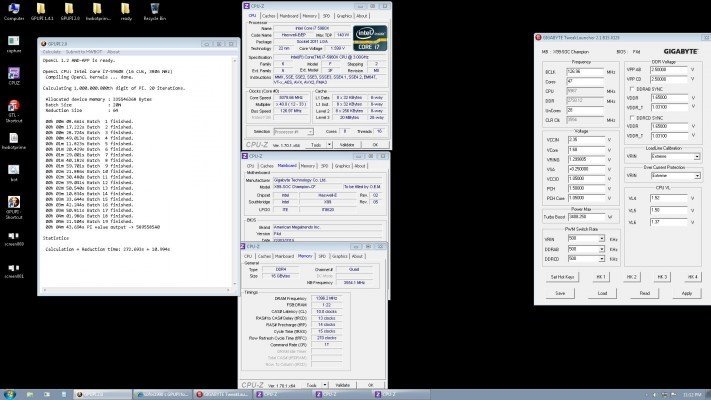Click the Intel Core i7 logo in CPU-Z
This screenshot has width=711, height=400.
tap(370, 38)
